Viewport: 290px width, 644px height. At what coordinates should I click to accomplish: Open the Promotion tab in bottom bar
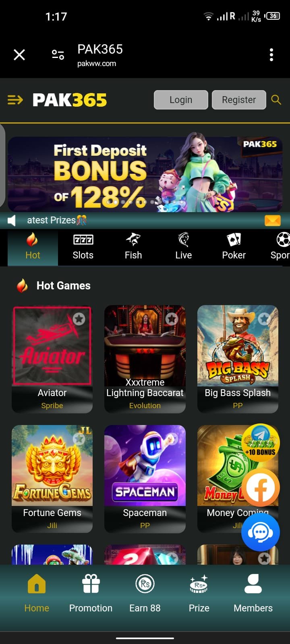click(91, 593)
